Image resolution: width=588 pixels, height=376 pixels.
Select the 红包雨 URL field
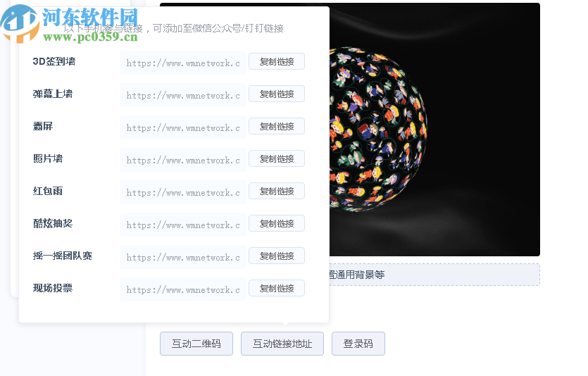tap(183, 192)
